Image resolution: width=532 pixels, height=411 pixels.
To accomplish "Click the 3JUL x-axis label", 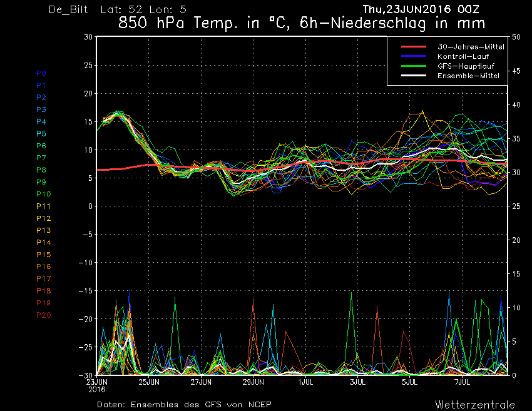I will click(x=357, y=382).
